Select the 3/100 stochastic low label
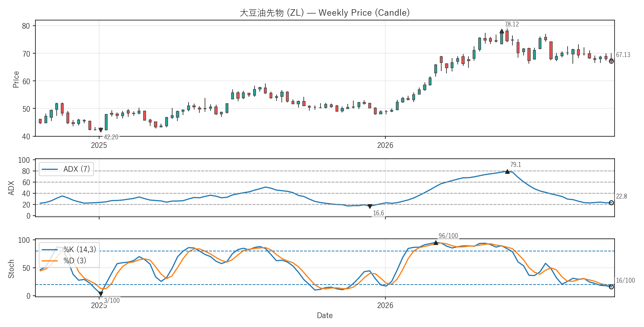 [x=112, y=301]
